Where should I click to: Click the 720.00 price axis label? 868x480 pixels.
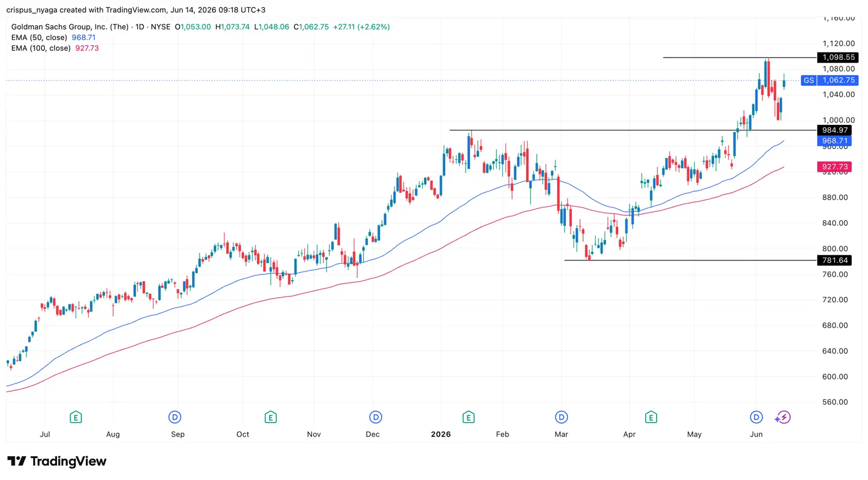click(x=835, y=299)
